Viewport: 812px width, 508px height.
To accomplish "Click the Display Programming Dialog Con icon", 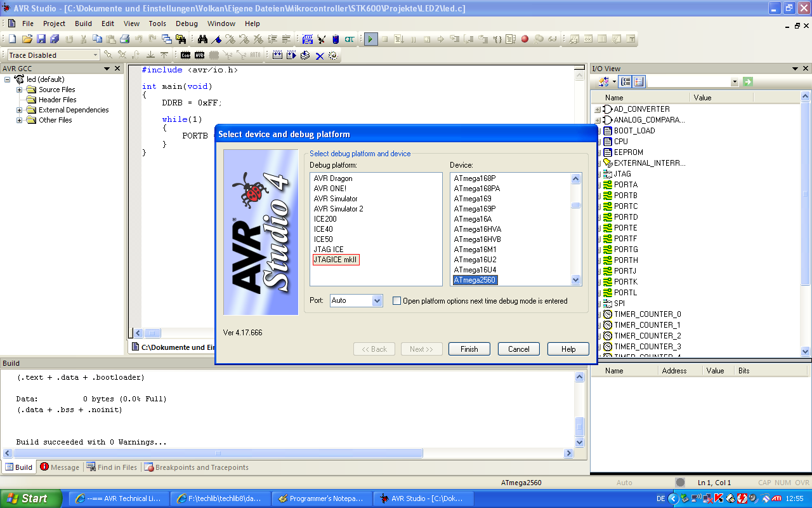I will [x=185, y=55].
